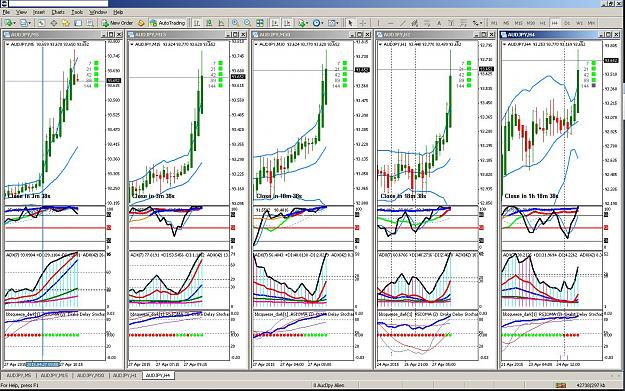Switch chart to bar chart mode
The image size is (625, 391).
[x=197, y=23]
